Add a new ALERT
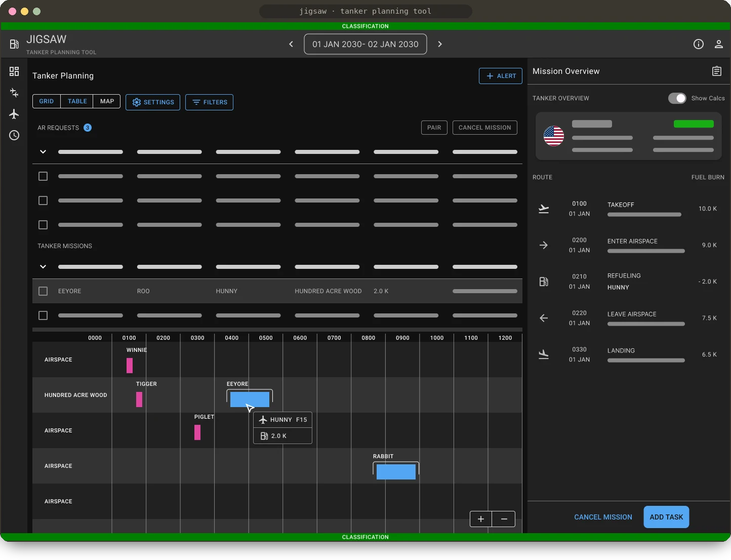Viewport: 731px width, 560px height. pyautogui.click(x=501, y=76)
